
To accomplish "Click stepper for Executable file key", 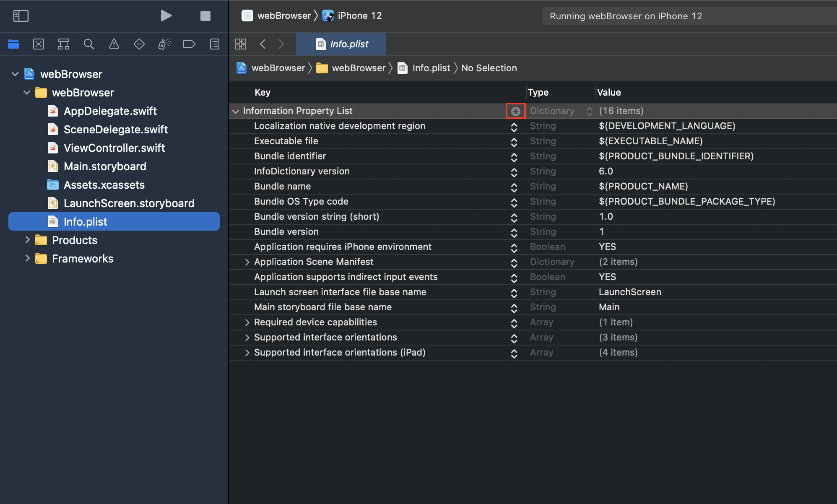I will click(x=514, y=142).
